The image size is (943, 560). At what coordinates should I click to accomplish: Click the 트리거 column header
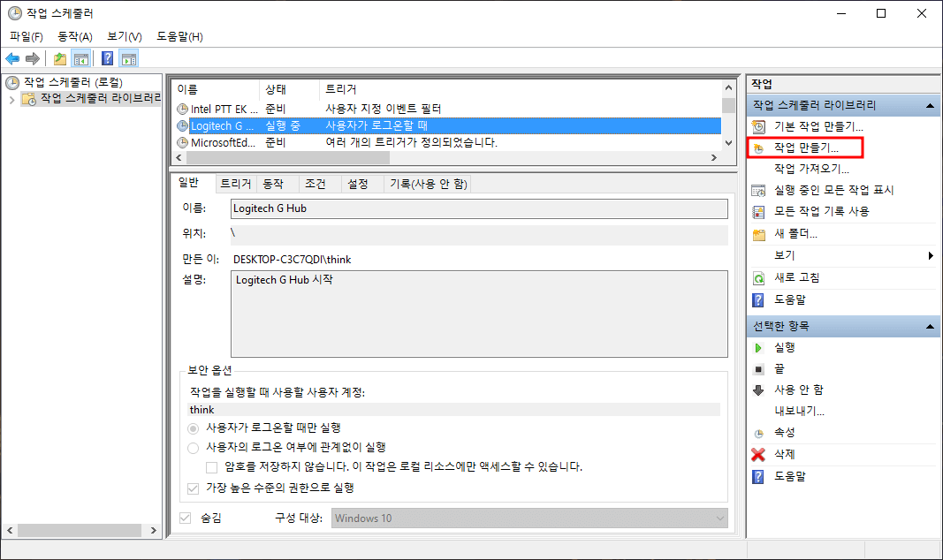click(521, 89)
